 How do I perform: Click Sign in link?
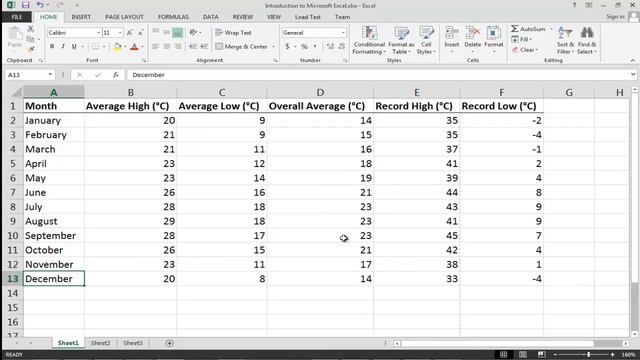(x=615, y=17)
